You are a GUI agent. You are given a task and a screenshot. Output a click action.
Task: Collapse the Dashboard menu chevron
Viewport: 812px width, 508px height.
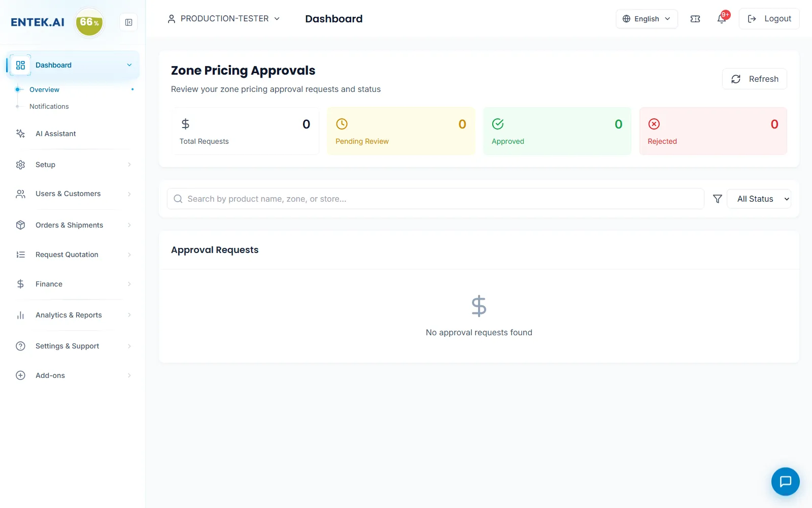(x=129, y=65)
